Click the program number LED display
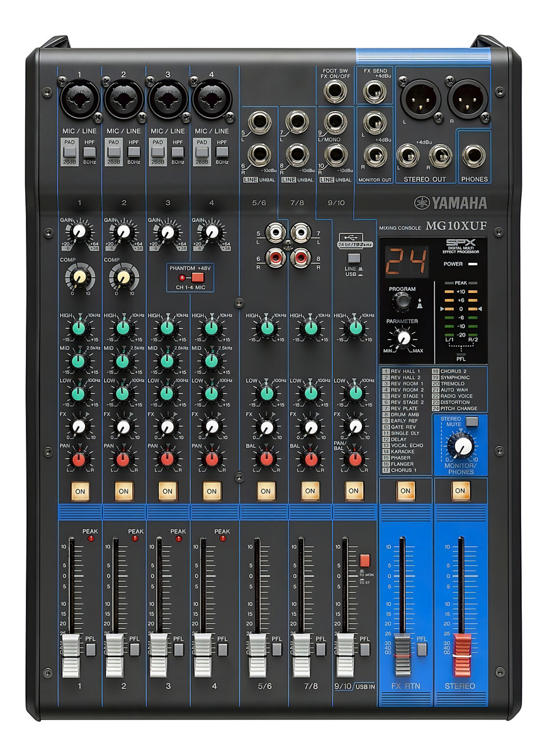547x756 pixels. coord(405,260)
